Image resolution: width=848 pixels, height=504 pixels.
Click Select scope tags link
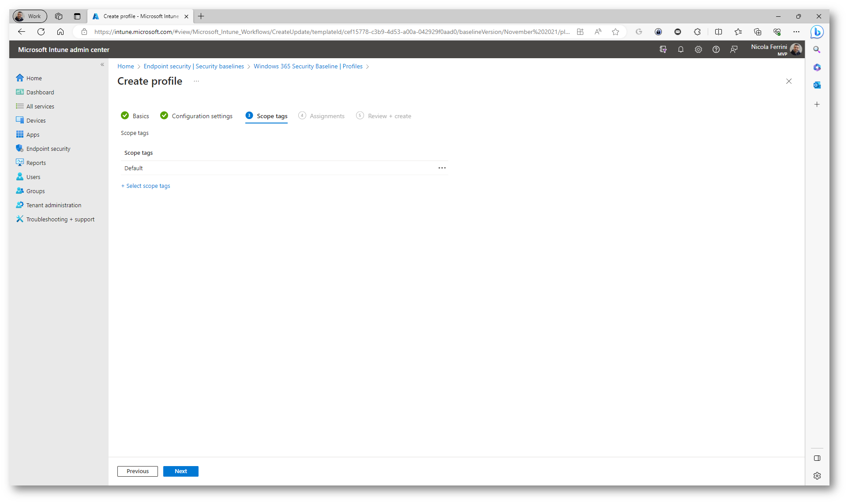(x=146, y=186)
